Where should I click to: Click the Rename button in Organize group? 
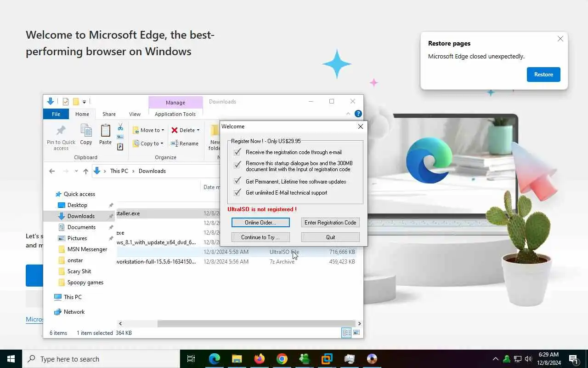tap(185, 144)
